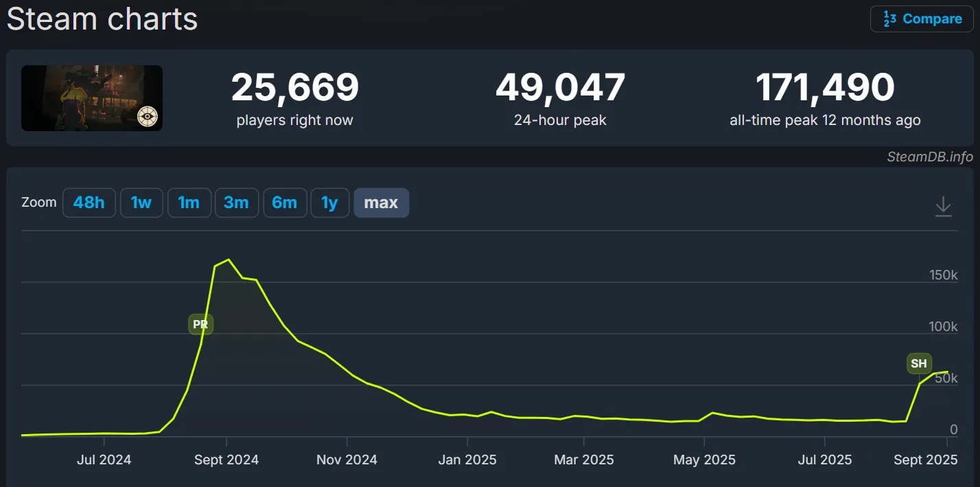Image resolution: width=980 pixels, height=487 pixels.
Task: Click the 25,669 players right now figure
Action: pyautogui.click(x=294, y=88)
